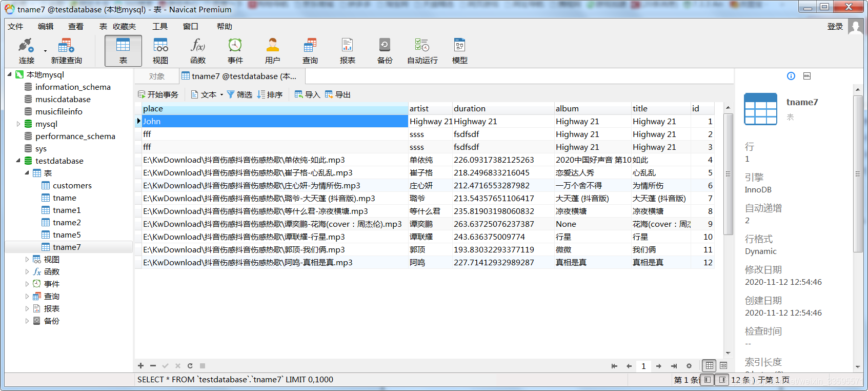Screen dimensions: 868x391
Task: Collapse the 表 tables node
Action: [x=27, y=173]
